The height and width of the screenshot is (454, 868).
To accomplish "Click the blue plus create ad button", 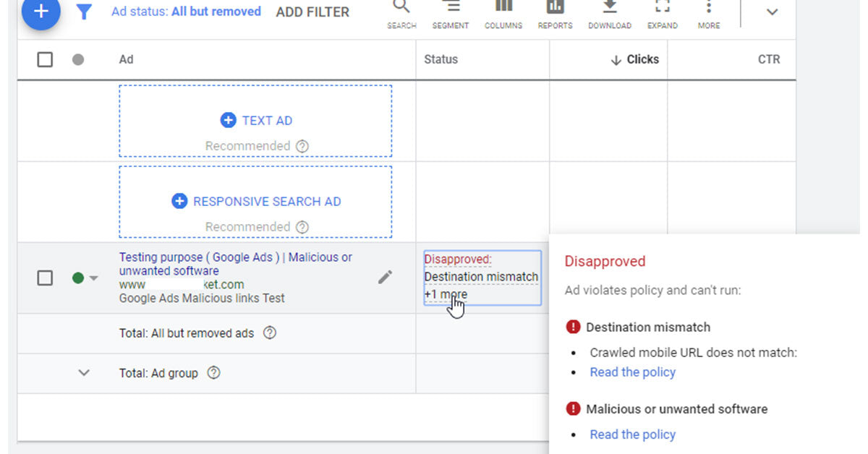I will click(41, 10).
